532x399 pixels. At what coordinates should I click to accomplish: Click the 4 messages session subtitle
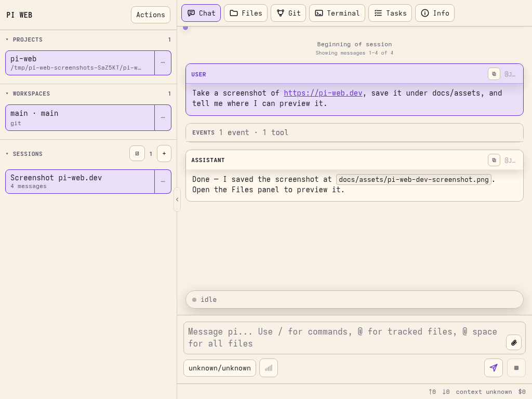[x=29, y=187]
